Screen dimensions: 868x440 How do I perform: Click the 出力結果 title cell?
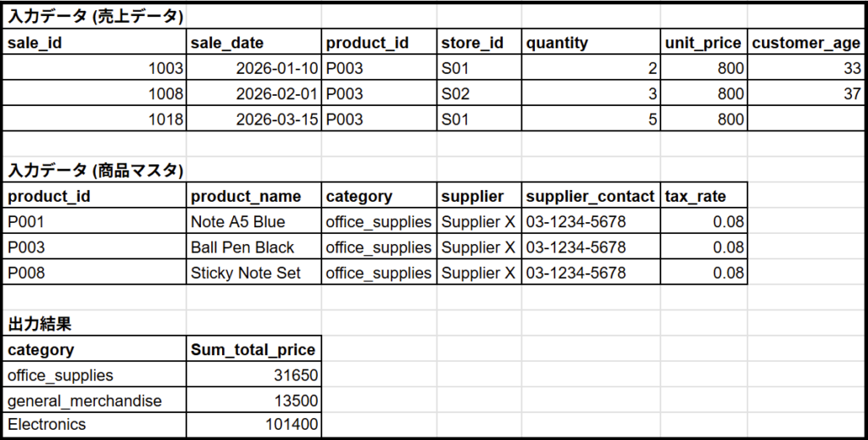pos(95,324)
